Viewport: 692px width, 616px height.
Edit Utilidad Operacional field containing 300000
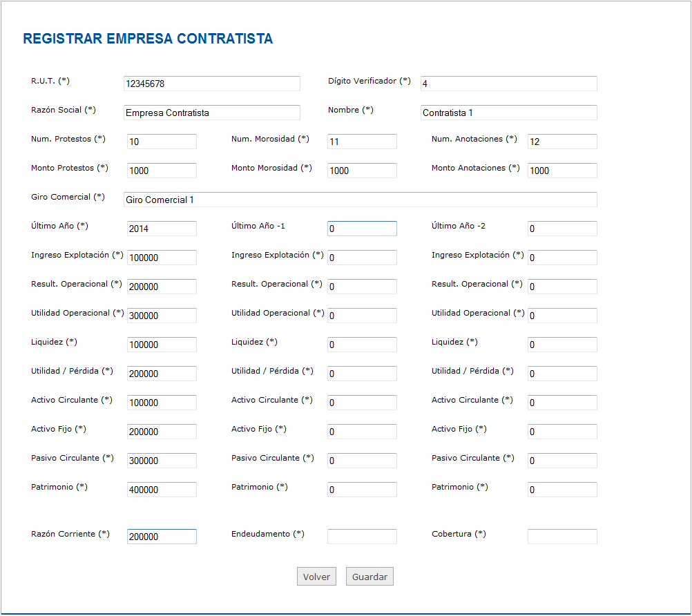pos(162,316)
